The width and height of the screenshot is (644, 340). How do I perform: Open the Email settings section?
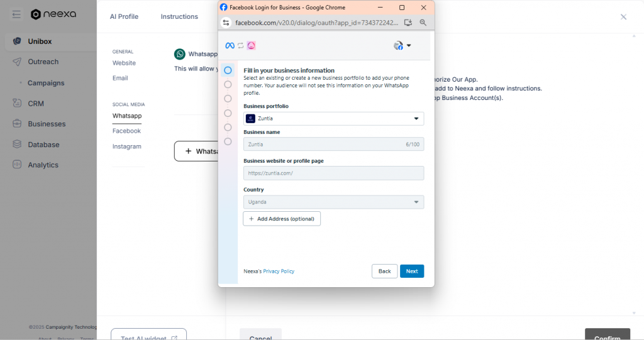coord(120,78)
